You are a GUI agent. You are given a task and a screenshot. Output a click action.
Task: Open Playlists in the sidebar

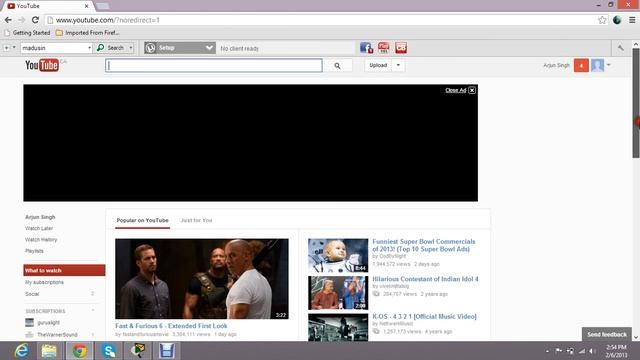(34, 251)
